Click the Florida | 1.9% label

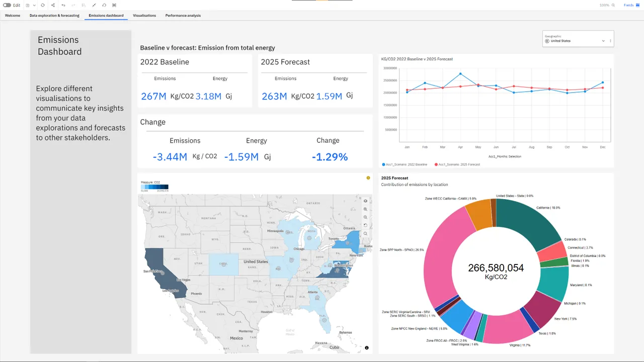[x=580, y=261]
